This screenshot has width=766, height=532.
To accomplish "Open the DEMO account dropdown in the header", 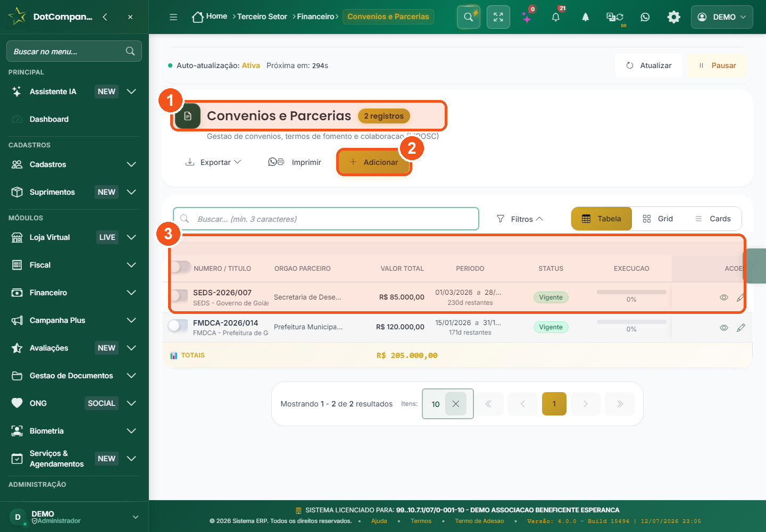I will pyautogui.click(x=722, y=17).
